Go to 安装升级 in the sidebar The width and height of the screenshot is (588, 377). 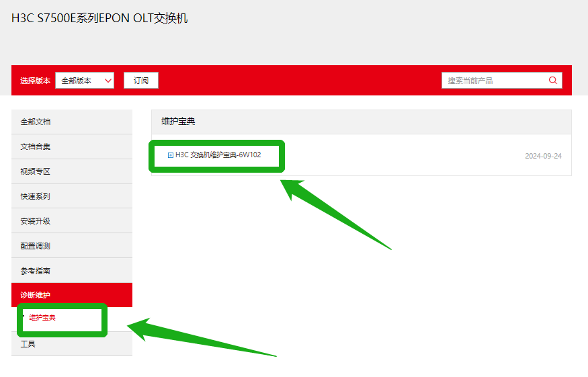[72, 221]
